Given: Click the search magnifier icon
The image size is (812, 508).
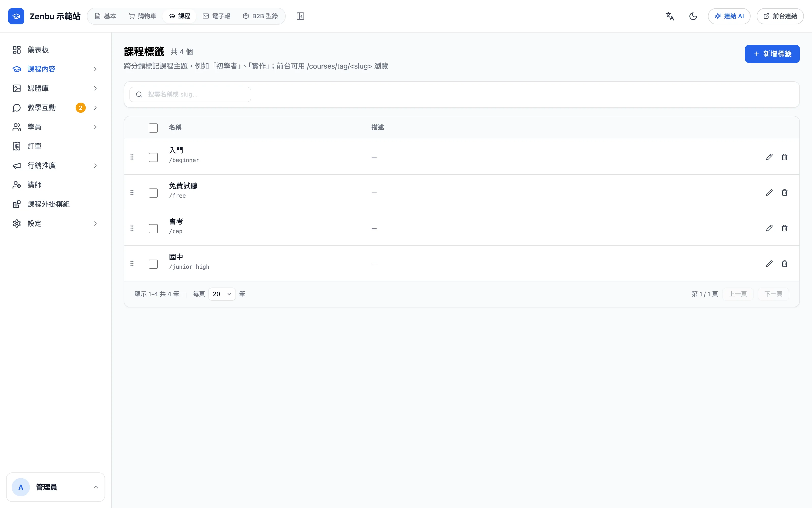Looking at the screenshot, I should tap(139, 94).
